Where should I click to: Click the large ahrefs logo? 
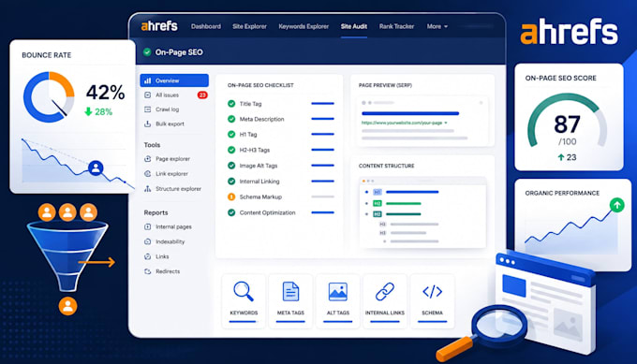(569, 31)
